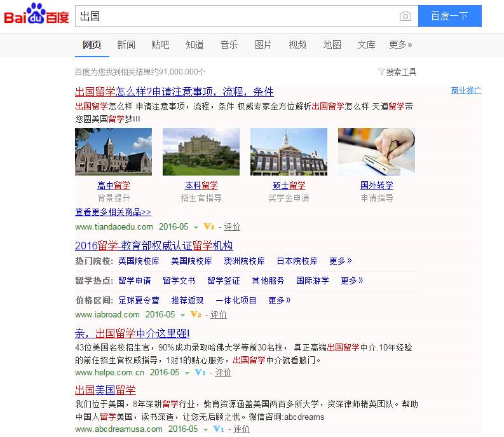Open 澳洲院校库 link

click(244, 261)
